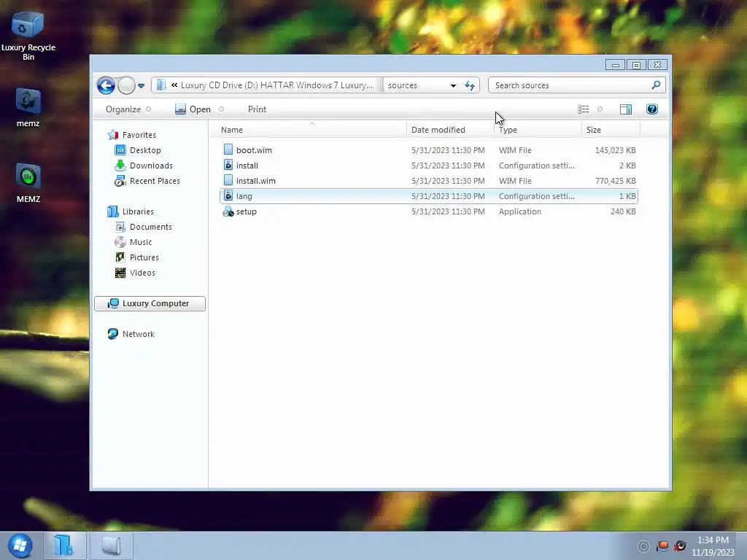Go back with the Back arrow button
The height and width of the screenshot is (560, 747).
pos(106,86)
